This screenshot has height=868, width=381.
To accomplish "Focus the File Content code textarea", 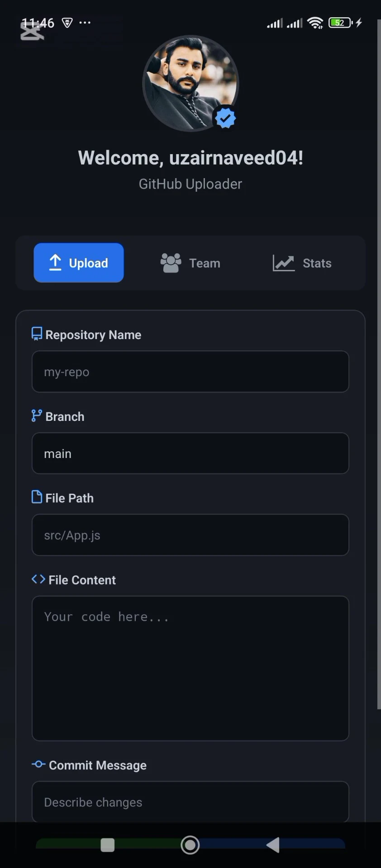I will coord(190,668).
